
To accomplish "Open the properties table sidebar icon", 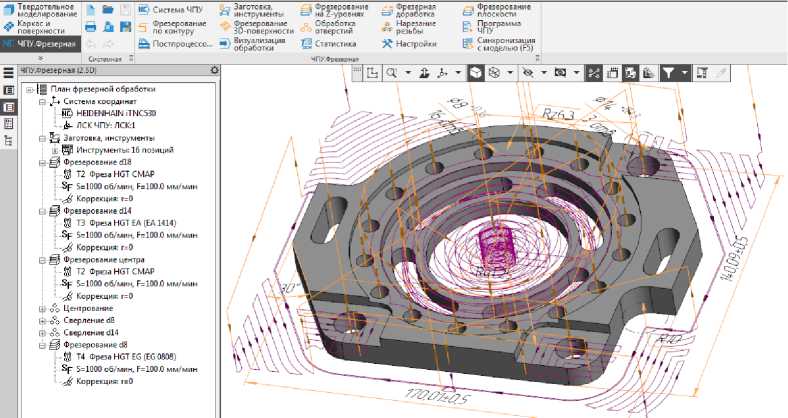I will pos(9,124).
